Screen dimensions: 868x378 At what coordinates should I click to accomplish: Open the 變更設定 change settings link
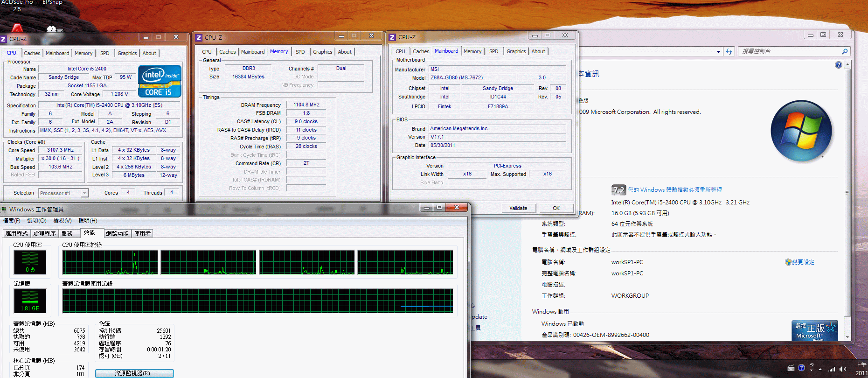tap(803, 262)
